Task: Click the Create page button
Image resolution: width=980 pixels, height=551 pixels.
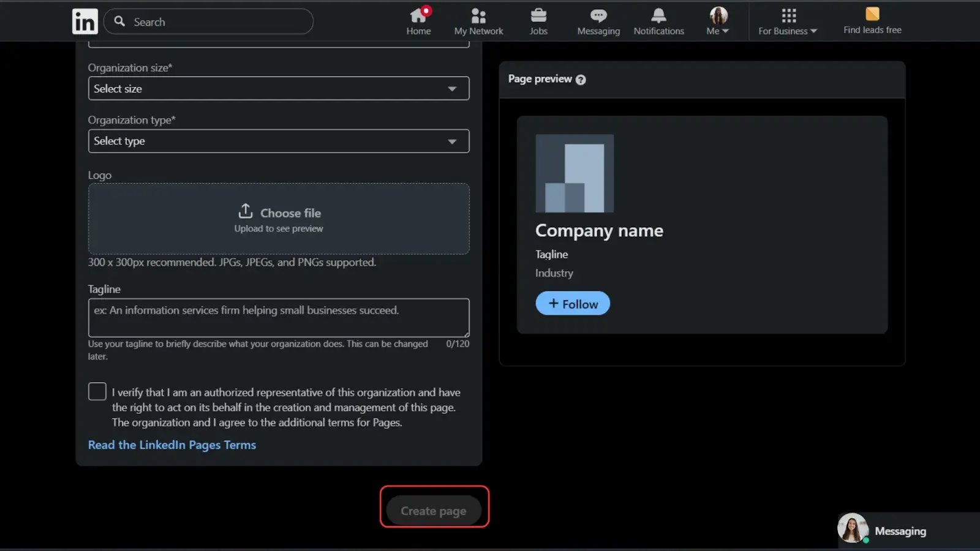Action: 434,510
